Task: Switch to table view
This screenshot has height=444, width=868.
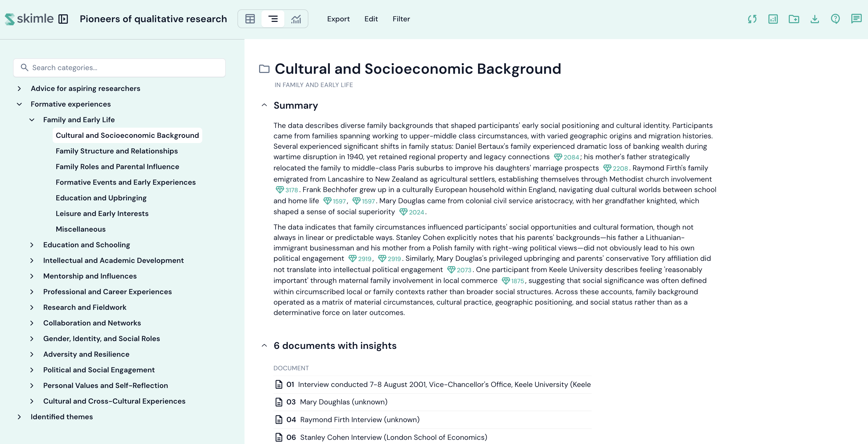Action: point(250,19)
